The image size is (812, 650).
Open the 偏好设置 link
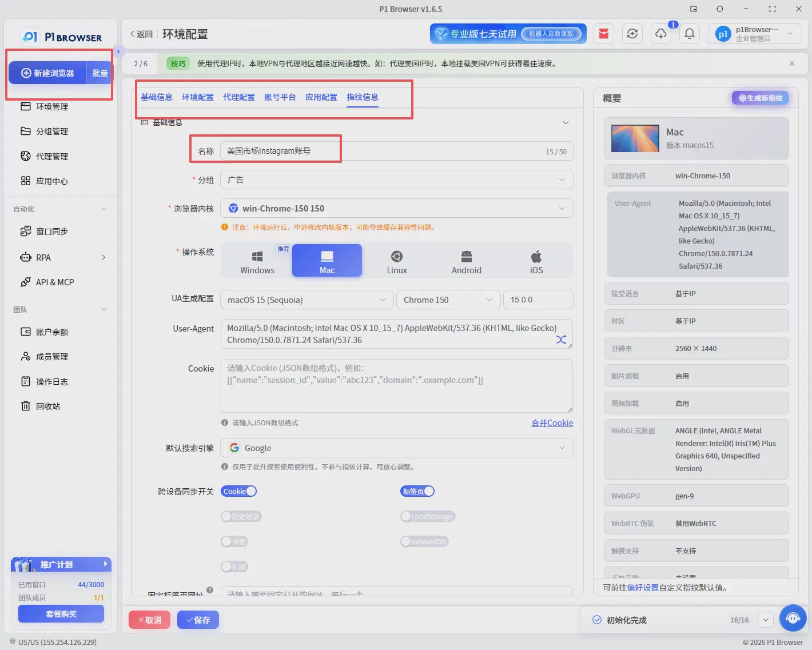643,588
